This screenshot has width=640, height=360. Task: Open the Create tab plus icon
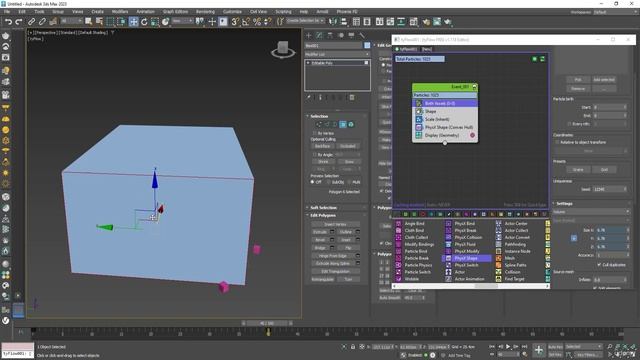309,36
